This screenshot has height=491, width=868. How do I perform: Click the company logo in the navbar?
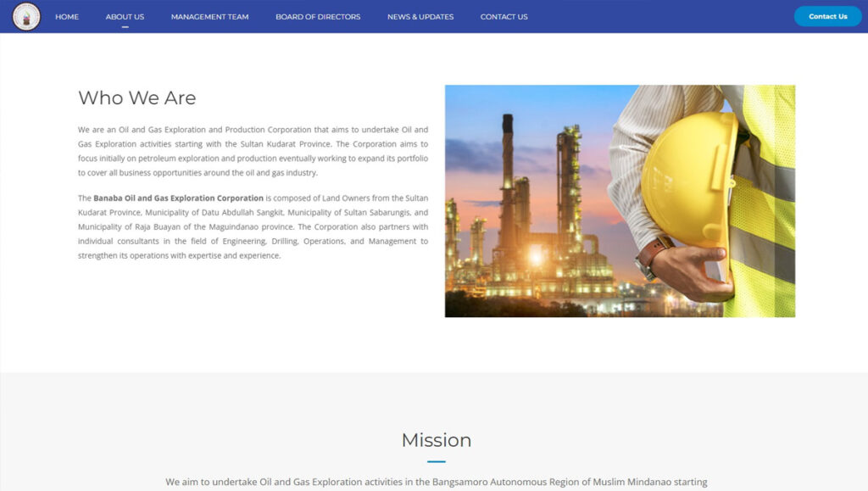tap(26, 16)
